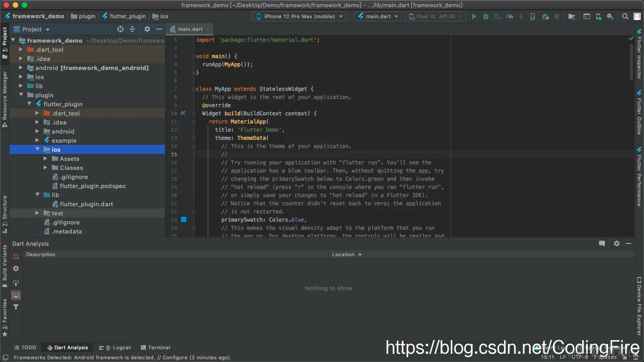Open Device File Explorer side tab
The height and width of the screenshot is (362, 644).
(639, 307)
